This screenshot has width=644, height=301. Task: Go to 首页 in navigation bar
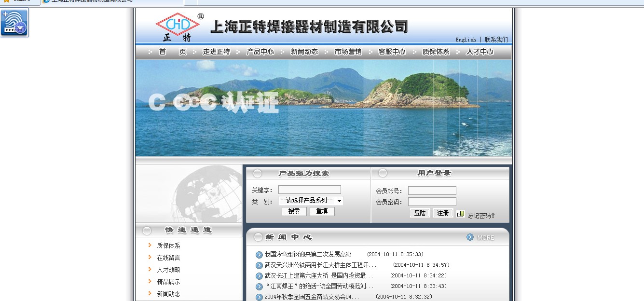click(x=173, y=52)
